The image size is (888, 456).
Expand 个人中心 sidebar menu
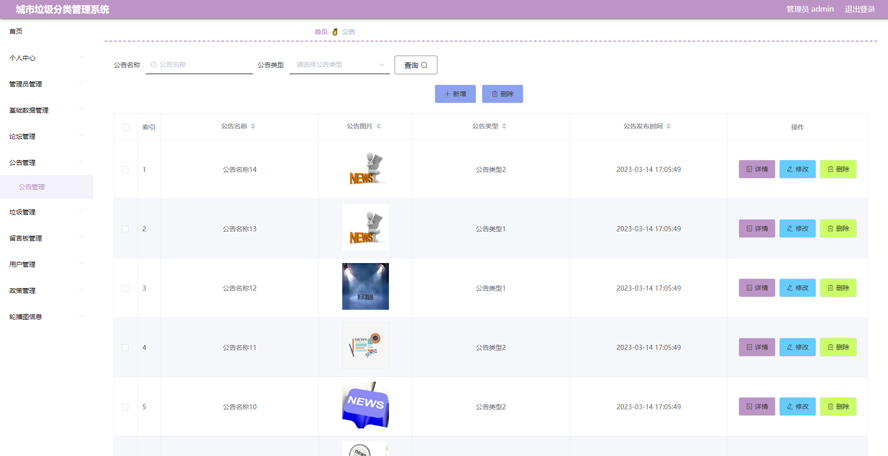(46, 58)
